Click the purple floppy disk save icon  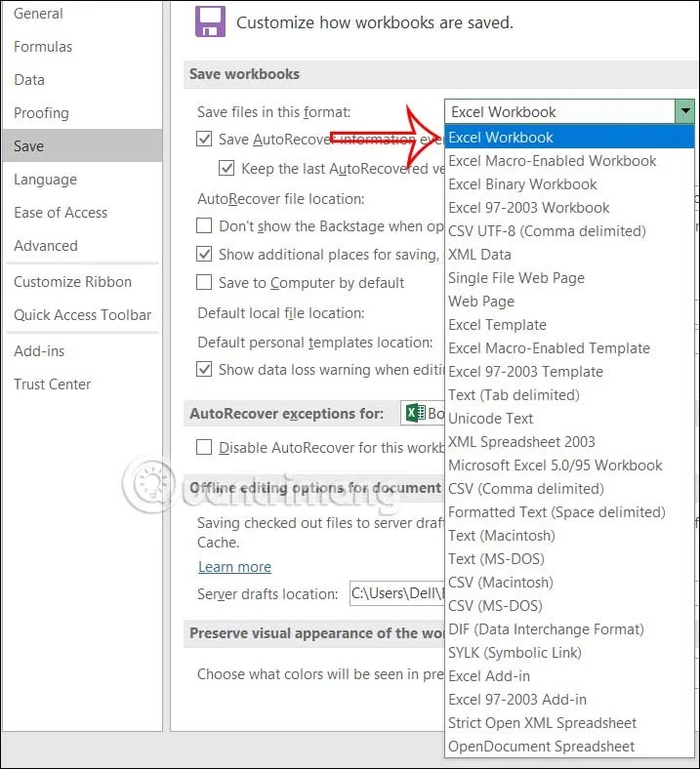tap(211, 21)
